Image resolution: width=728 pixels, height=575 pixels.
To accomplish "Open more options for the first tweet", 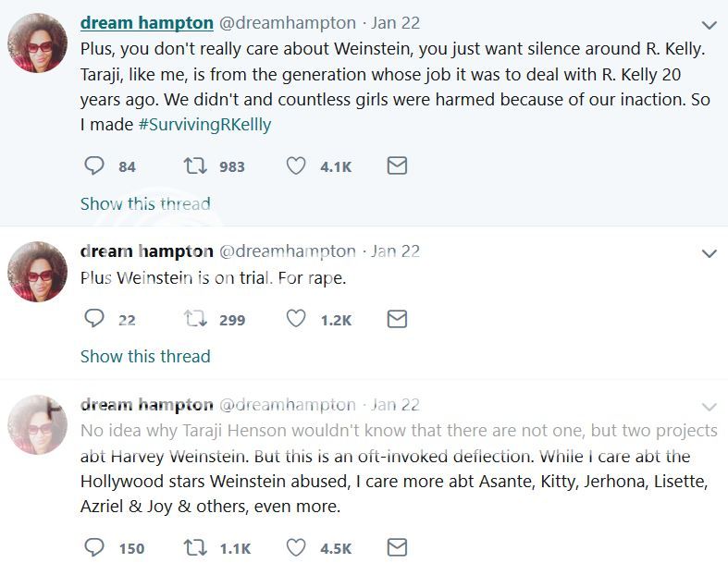I will 709,25.
